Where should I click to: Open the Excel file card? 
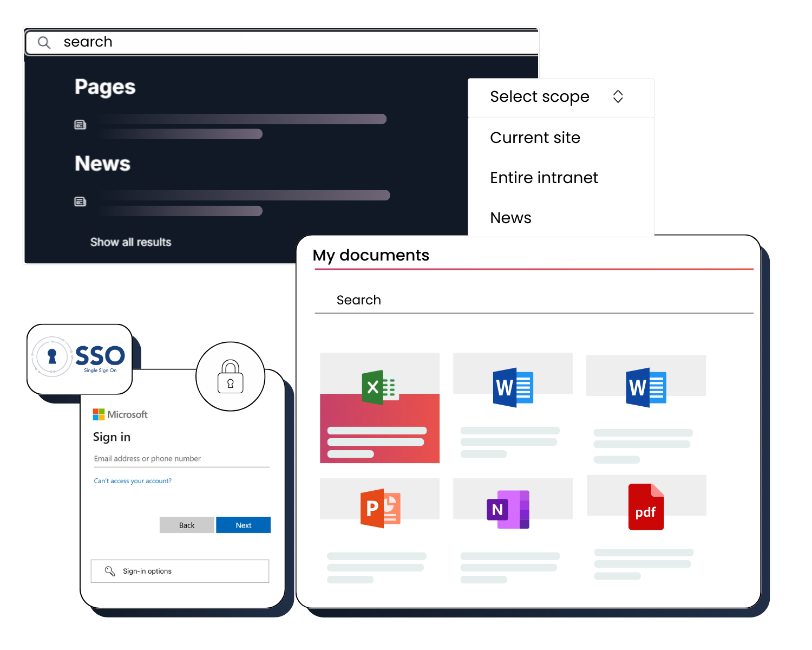[379, 408]
